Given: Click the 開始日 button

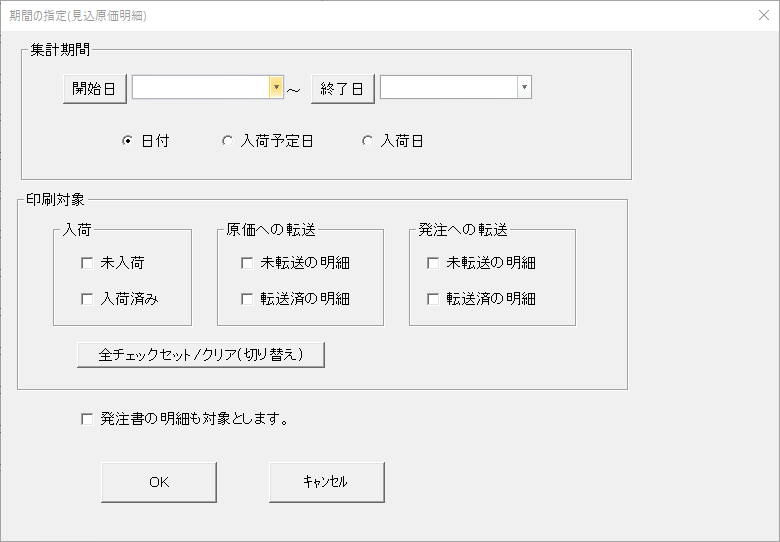Looking at the screenshot, I should coord(94,88).
